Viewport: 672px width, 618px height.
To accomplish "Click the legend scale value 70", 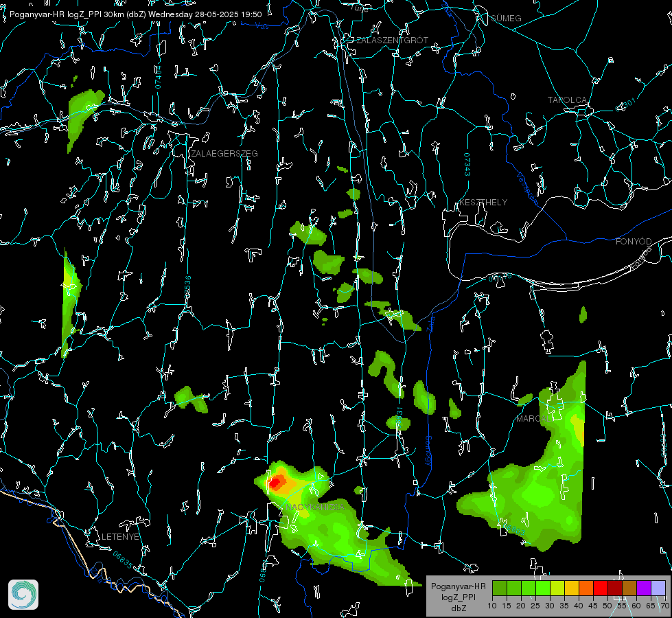I will tap(664, 606).
